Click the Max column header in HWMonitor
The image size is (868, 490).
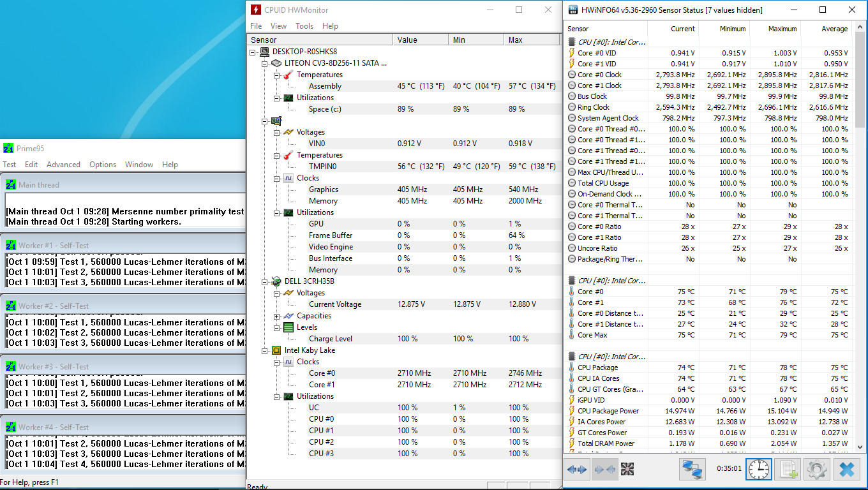[532, 40]
